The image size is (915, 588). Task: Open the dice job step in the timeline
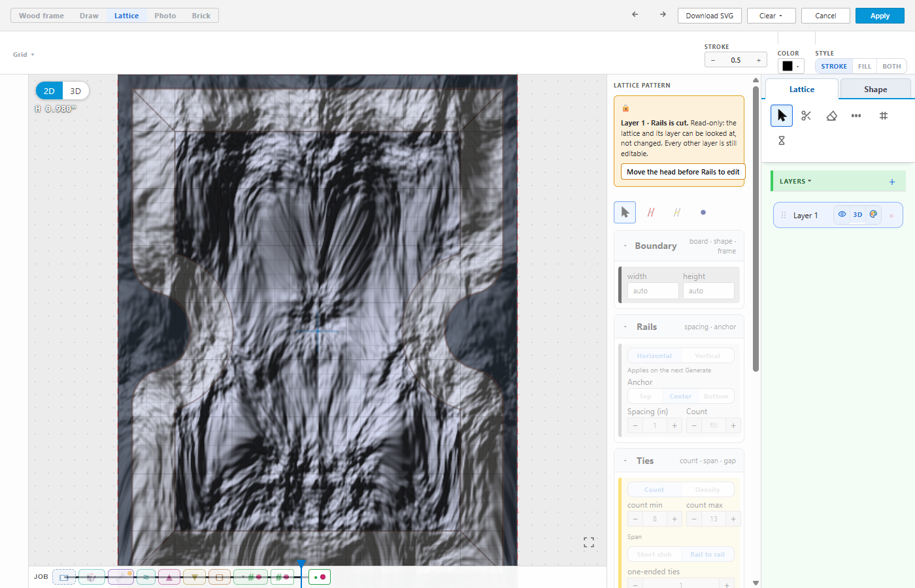(x=91, y=577)
